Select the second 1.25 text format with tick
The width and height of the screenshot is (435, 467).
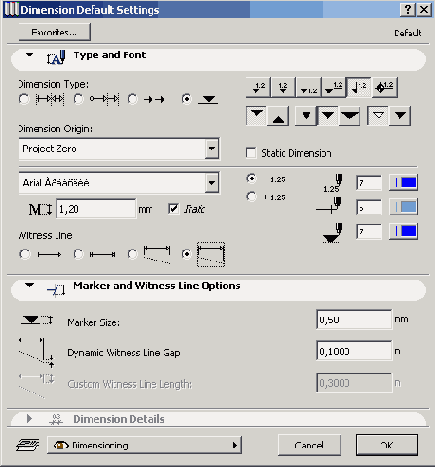pos(251,197)
